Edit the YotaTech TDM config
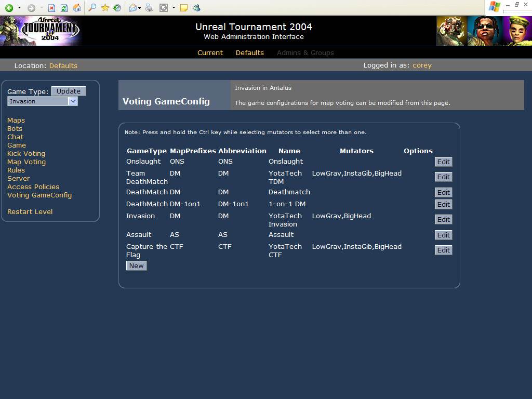The height and width of the screenshot is (399, 532). point(444,177)
